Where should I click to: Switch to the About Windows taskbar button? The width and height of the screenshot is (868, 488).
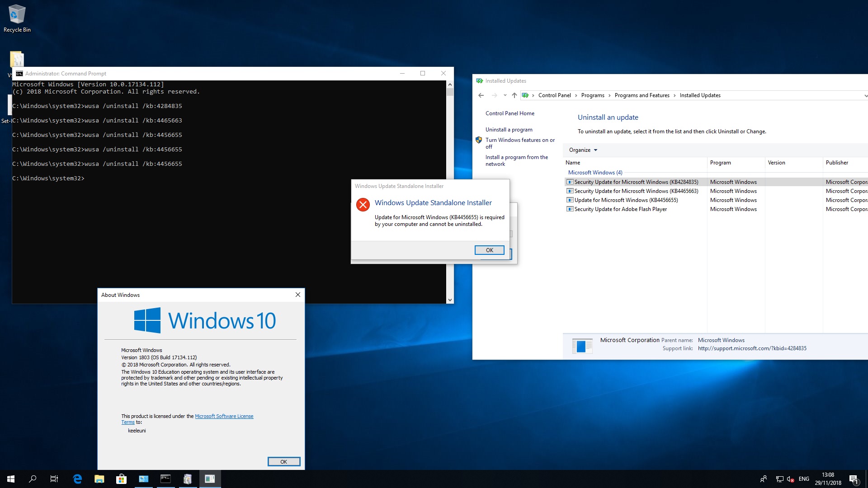click(x=210, y=479)
